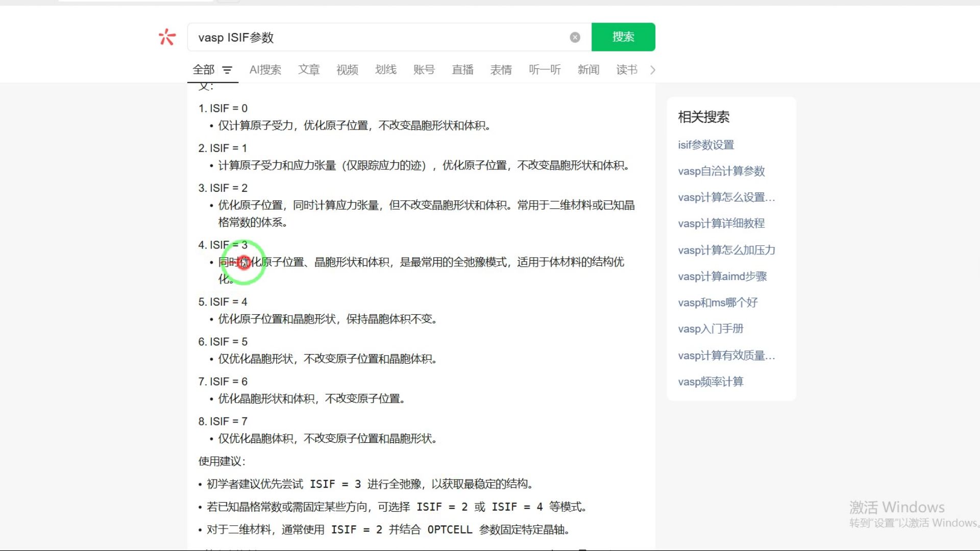Click the text '2. ISIF = 1'
The height and width of the screenshot is (551, 980).
click(x=223, y=148)
